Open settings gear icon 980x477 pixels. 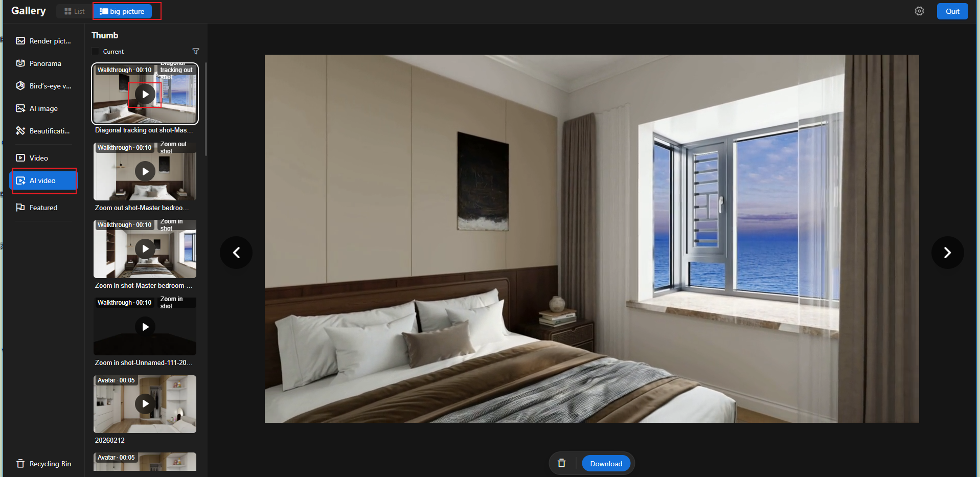[x=919, y=11]
